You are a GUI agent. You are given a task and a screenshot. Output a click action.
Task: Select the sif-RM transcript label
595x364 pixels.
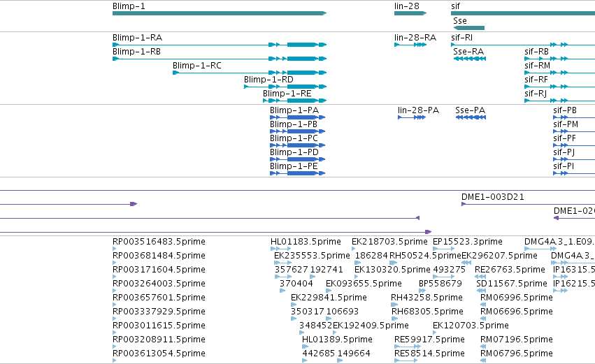tap(538, 66)
